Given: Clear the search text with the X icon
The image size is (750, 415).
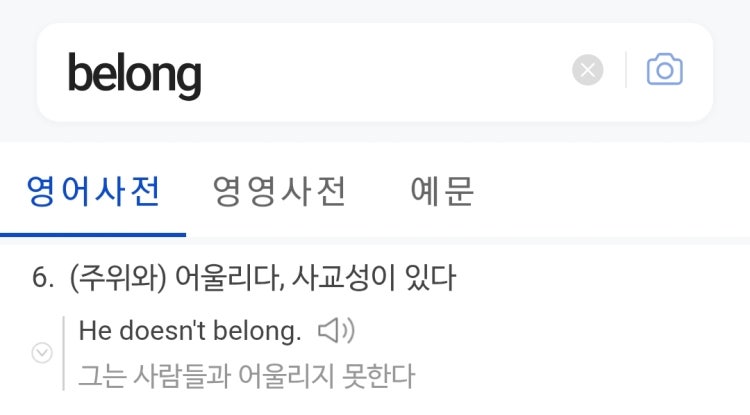Looking at the screenshot, I should tap(588, 71).
